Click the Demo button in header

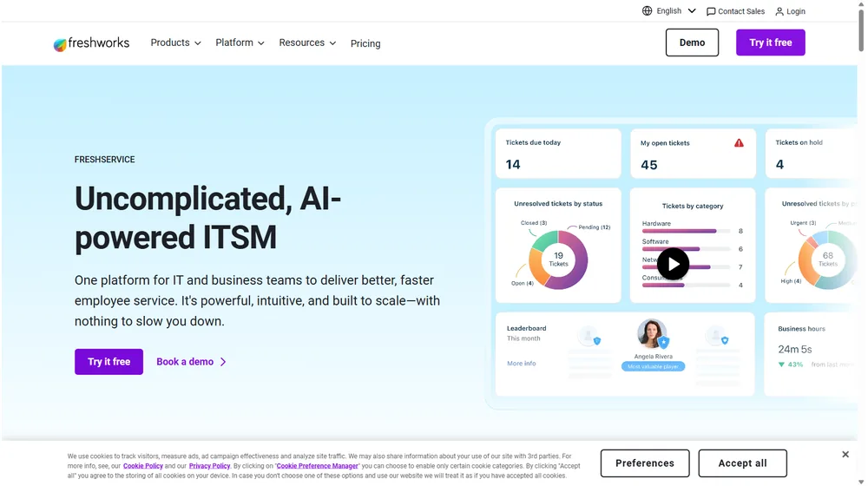(692, 43)
